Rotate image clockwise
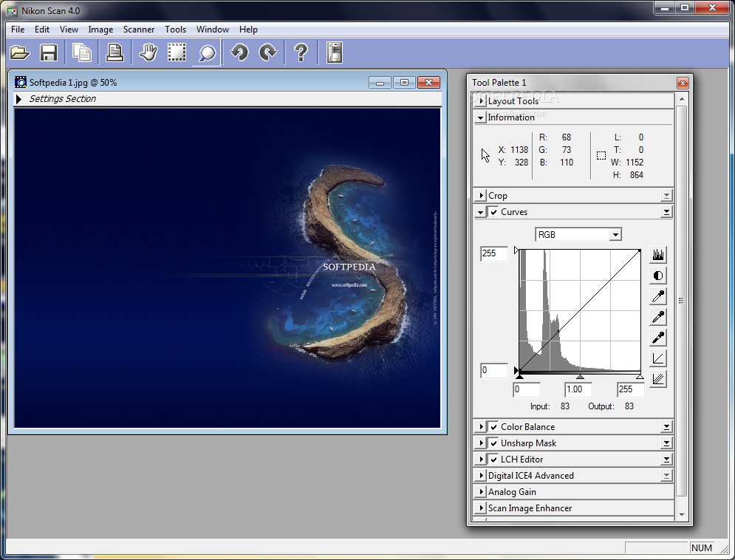The image size is (735, 560). tap(269, 52)
